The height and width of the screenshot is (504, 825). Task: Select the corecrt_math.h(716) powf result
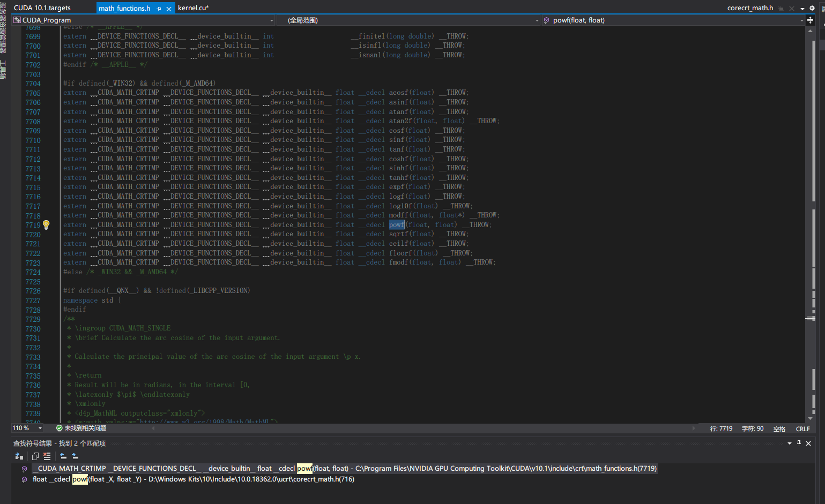[193, 479]
